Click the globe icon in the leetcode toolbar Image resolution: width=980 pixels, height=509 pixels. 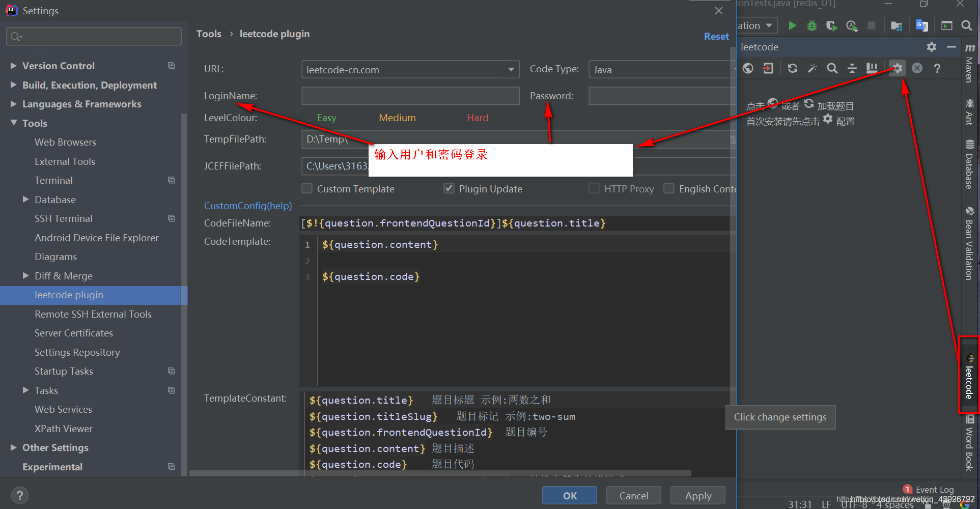coord(748,68)
